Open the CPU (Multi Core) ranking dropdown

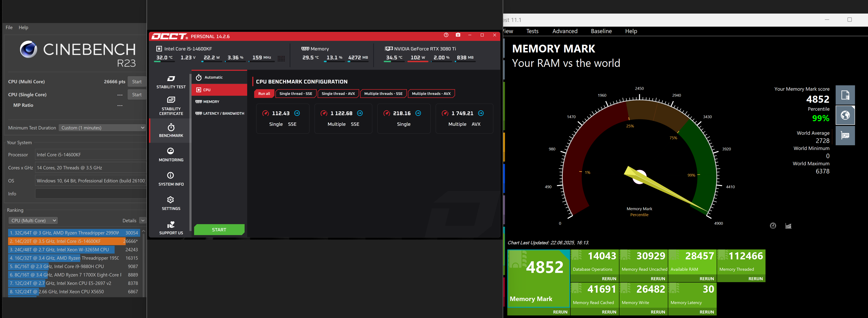coord(33,220)
